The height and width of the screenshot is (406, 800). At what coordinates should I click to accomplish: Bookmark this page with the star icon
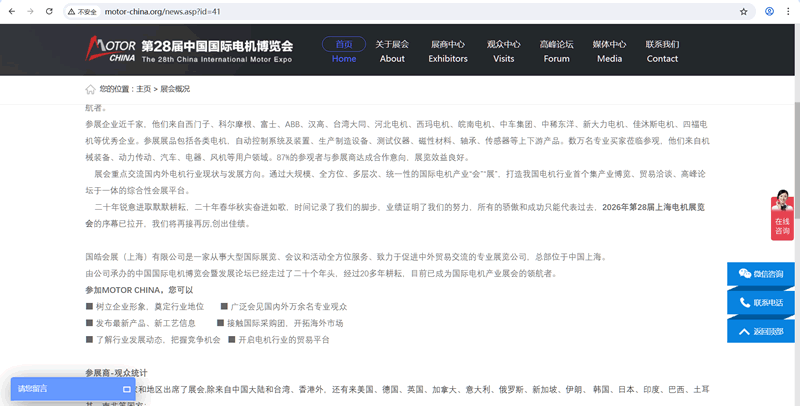[x=743, y=11]
